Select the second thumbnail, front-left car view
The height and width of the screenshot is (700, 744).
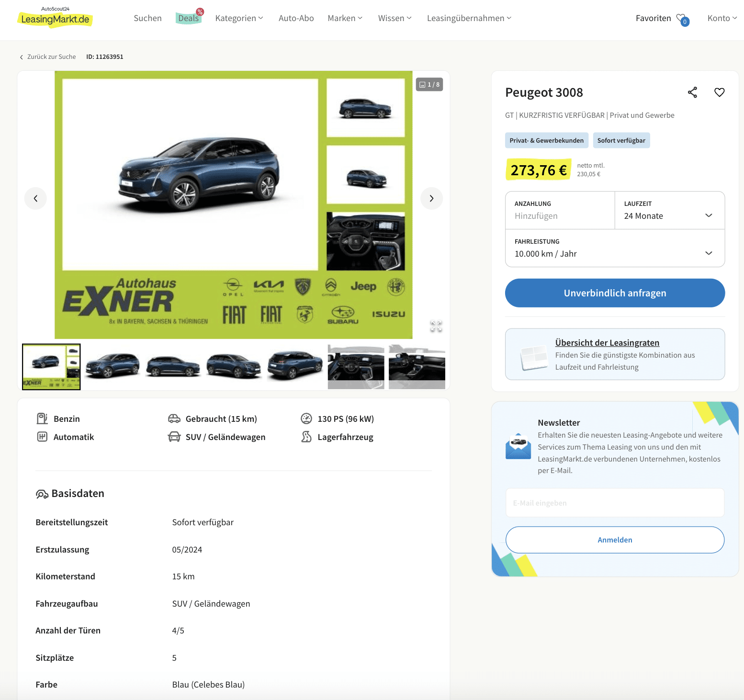pos(113,367)
